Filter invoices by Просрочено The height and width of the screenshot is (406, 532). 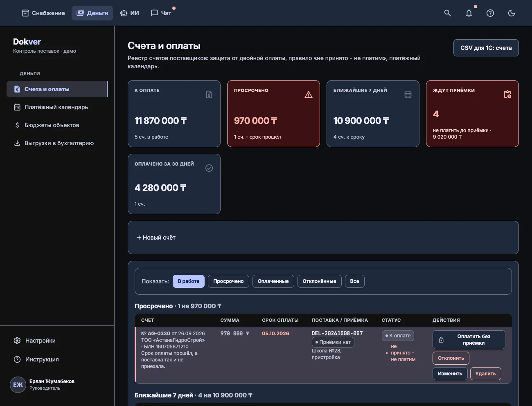(228, 281)
